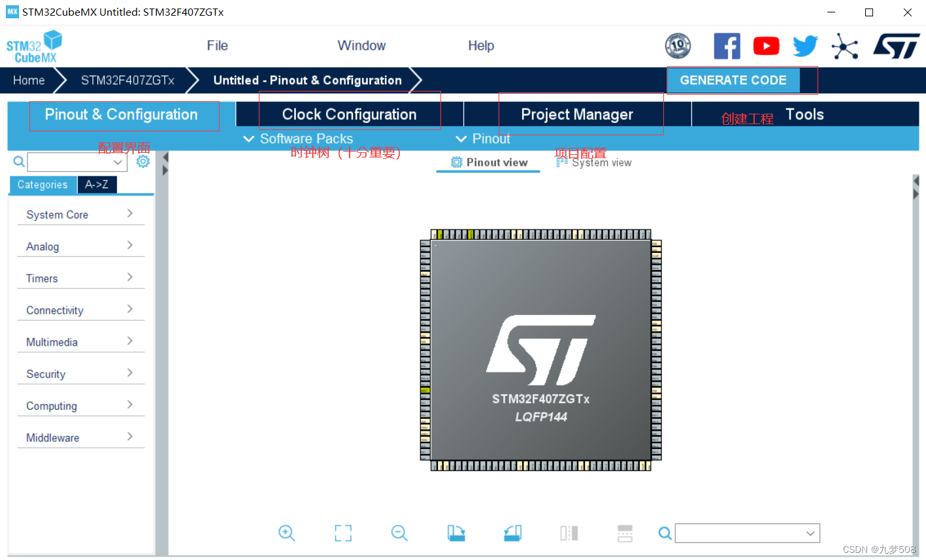
Task: Fit the chip to the view
Action: 343,533
